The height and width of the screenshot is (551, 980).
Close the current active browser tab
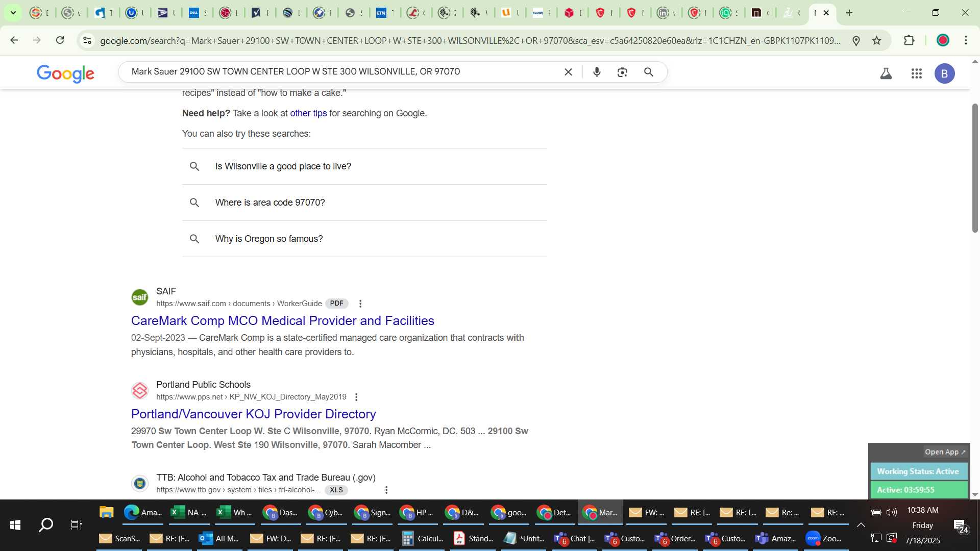(x=826, y=13)
